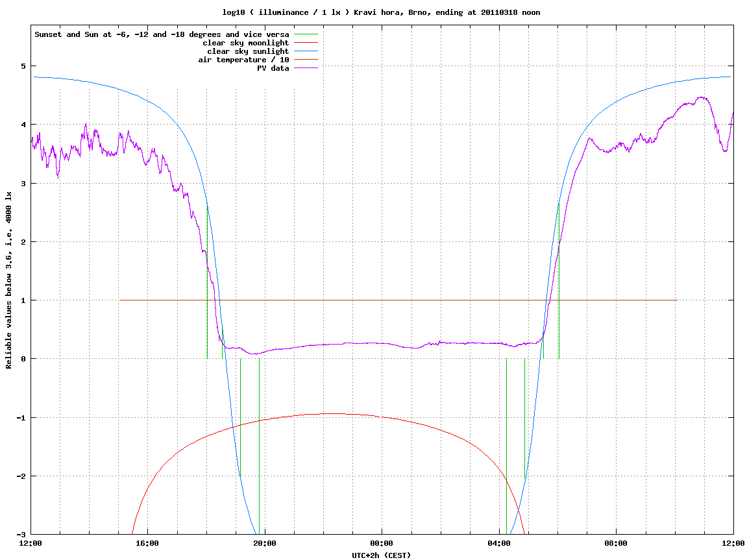Click the y-axis tick label 5
Viewport: 747px width, 560px height.
[x=23, y=66]
